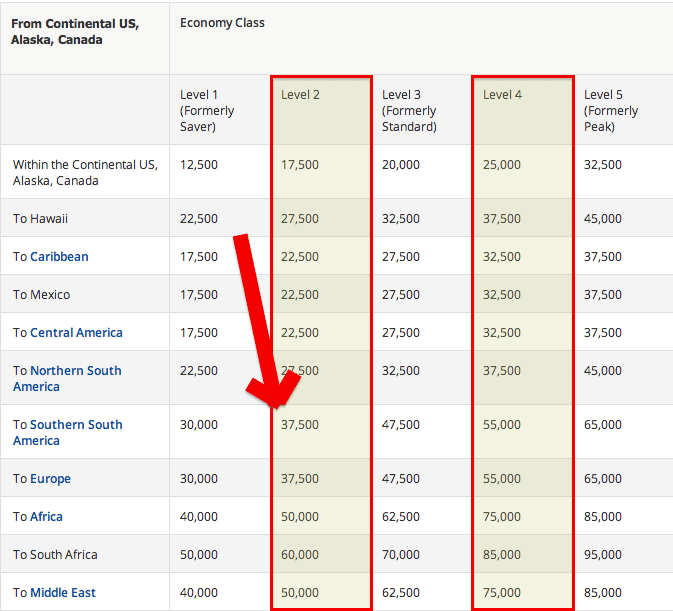Click 25,000 in the Continental US row
The image size is (673, 611).
[502, 165]
